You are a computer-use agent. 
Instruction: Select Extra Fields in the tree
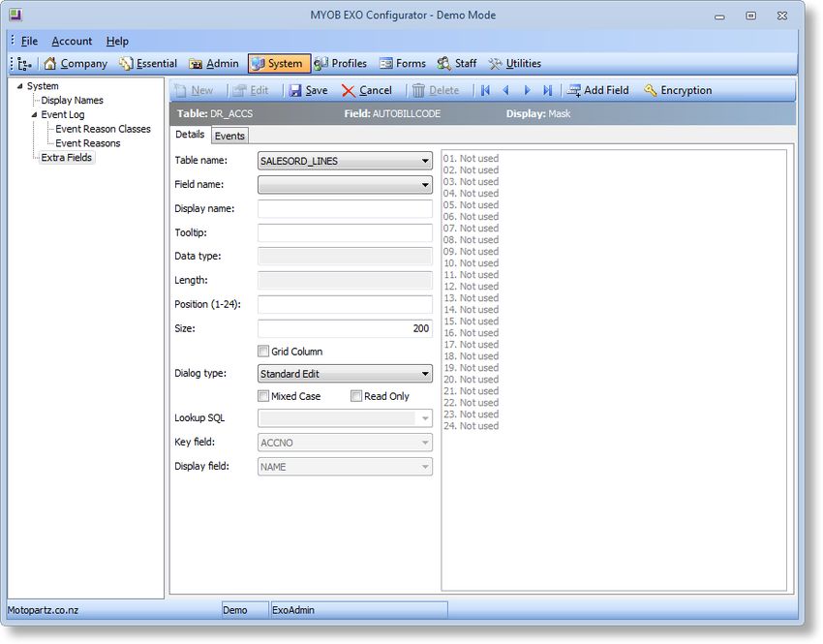(x=66, y=158)
